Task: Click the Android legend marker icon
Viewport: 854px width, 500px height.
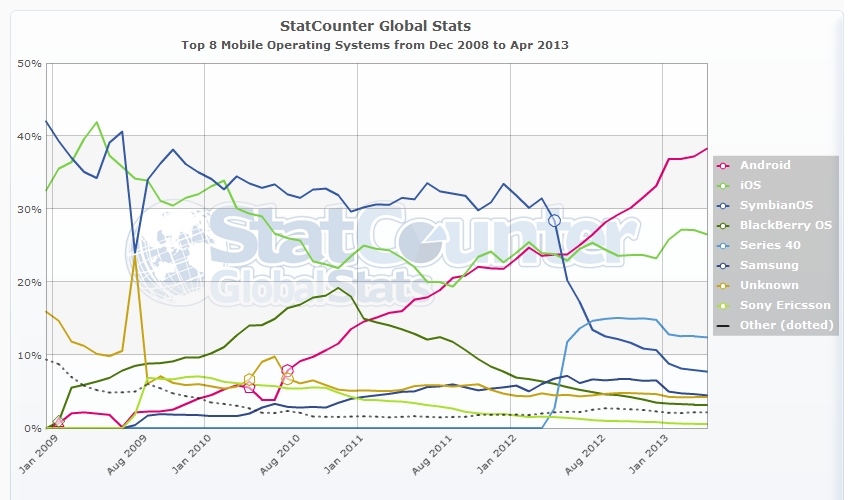Action: (x=722, y=165)
